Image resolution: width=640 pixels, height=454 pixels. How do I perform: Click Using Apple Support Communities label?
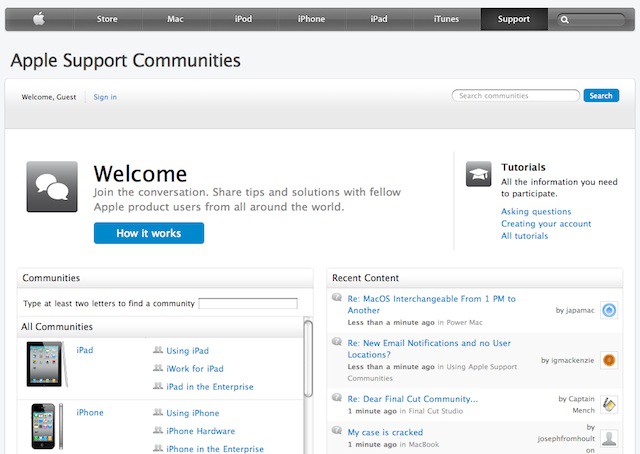432,372
